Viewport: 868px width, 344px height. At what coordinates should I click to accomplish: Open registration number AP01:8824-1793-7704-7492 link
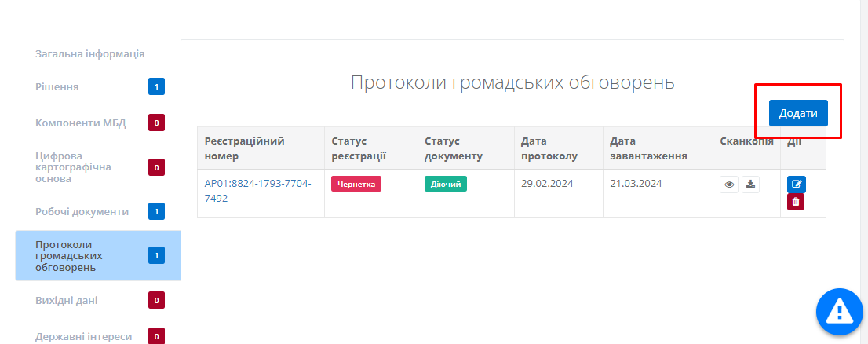(257, 191)
